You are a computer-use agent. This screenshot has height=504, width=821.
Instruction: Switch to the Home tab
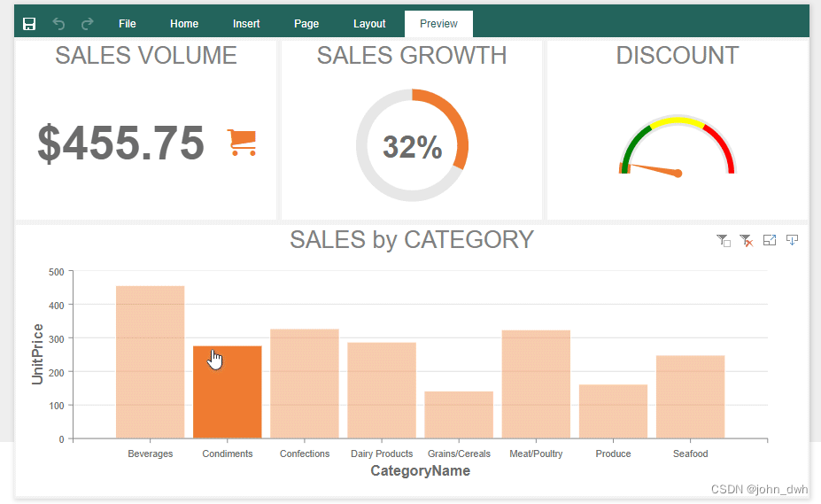pos(184,24)
